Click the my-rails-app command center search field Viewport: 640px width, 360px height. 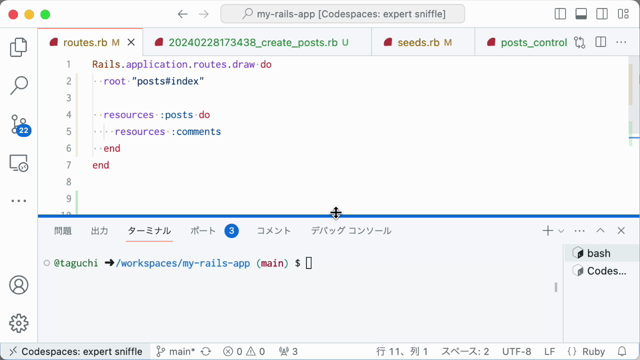pos(342,14)
